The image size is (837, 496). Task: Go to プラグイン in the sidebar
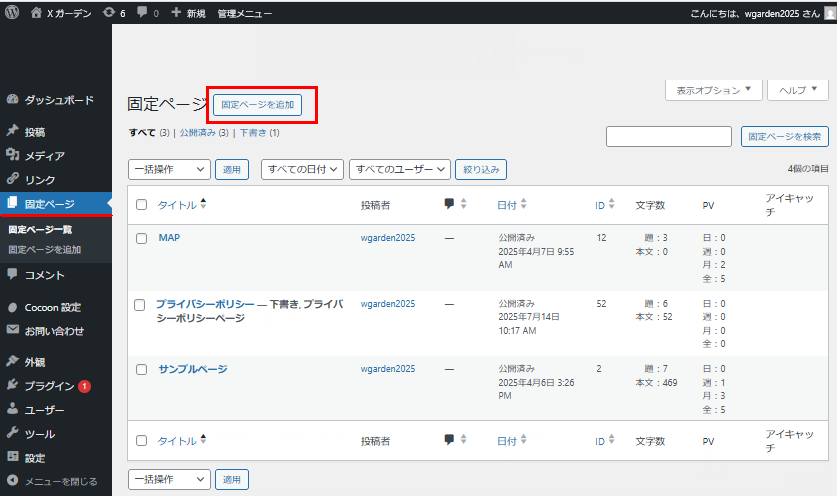click(49, 386)
